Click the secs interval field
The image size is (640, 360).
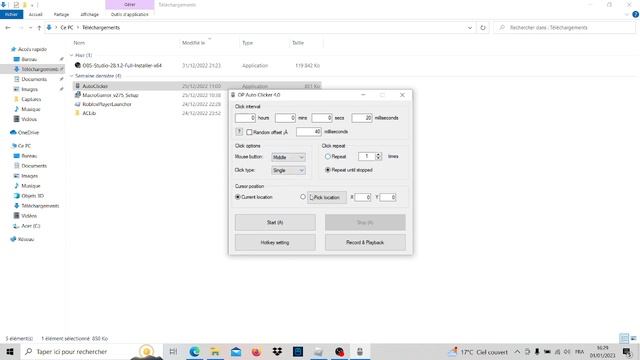point(322,118)
